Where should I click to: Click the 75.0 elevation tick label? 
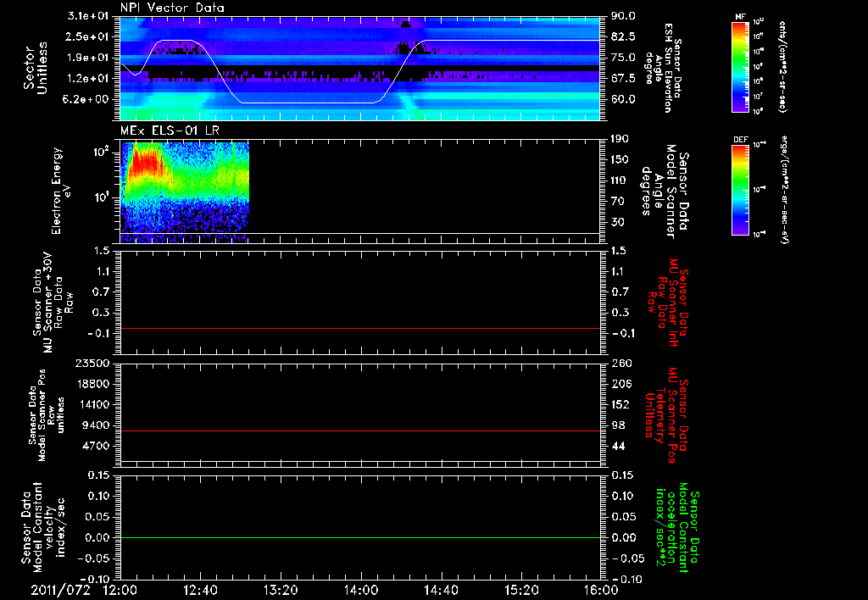[623, 58]
